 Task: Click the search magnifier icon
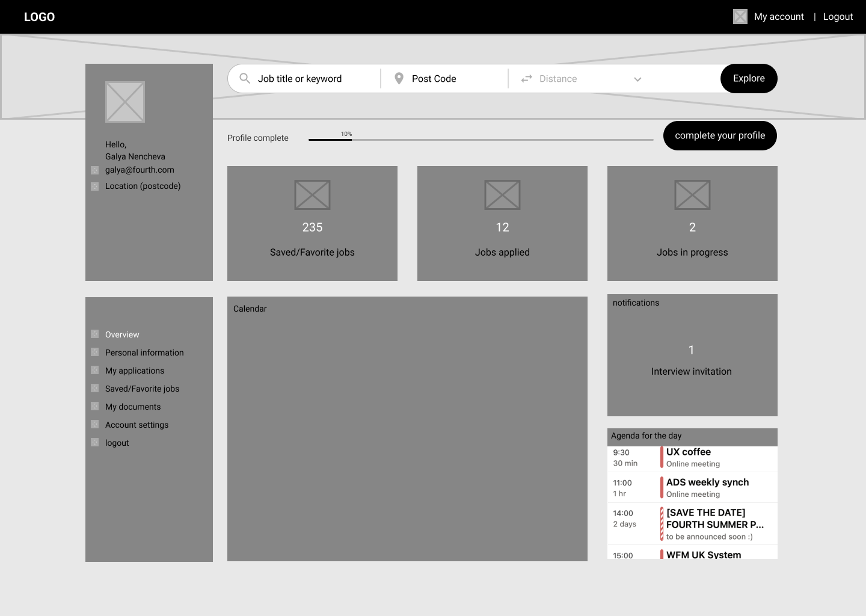click(x=245, y=78)
